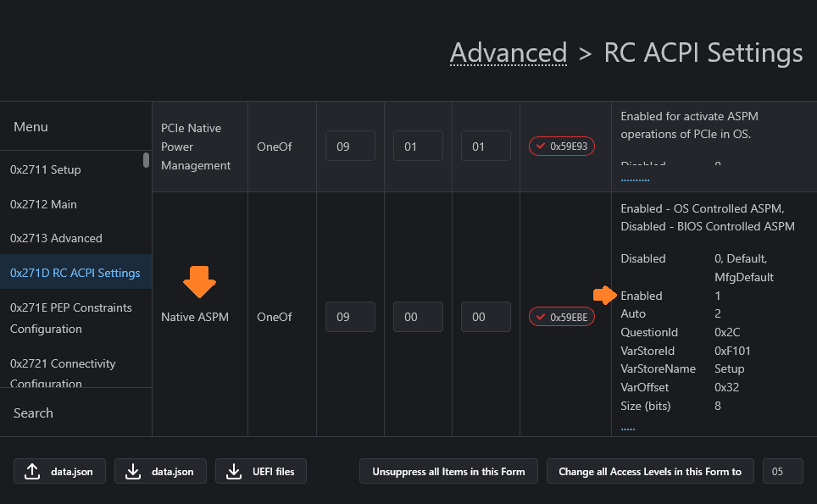This screenshot has height=504, width=817.
Task: Edit the Native ASPM access level 09 field
Action: (350, 317)
